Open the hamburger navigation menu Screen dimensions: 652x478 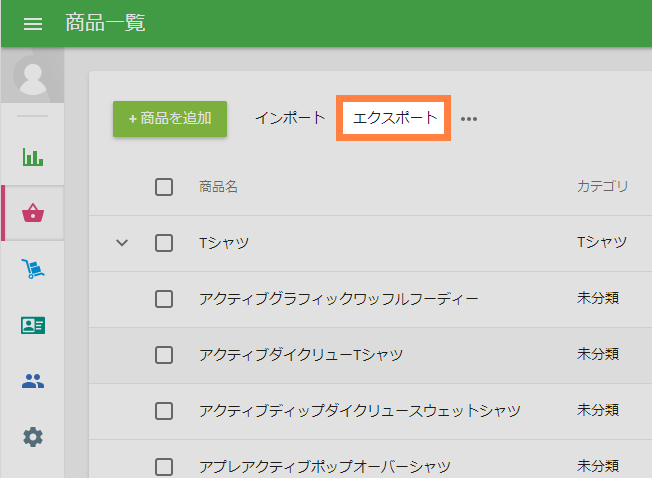click(33, 24)
